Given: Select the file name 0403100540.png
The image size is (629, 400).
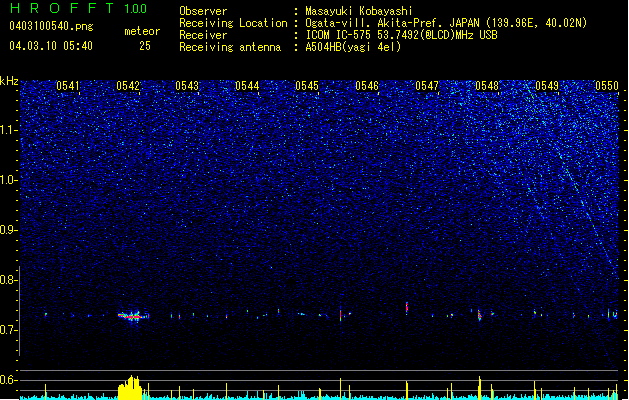Looking at the screenshot, I should tap(51, 27).
